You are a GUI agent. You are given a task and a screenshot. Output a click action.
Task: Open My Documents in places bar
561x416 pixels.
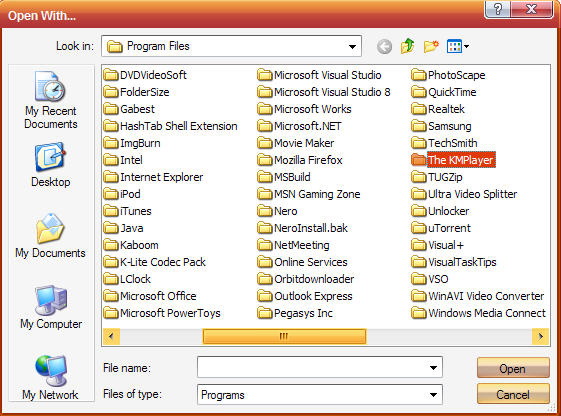50,236
